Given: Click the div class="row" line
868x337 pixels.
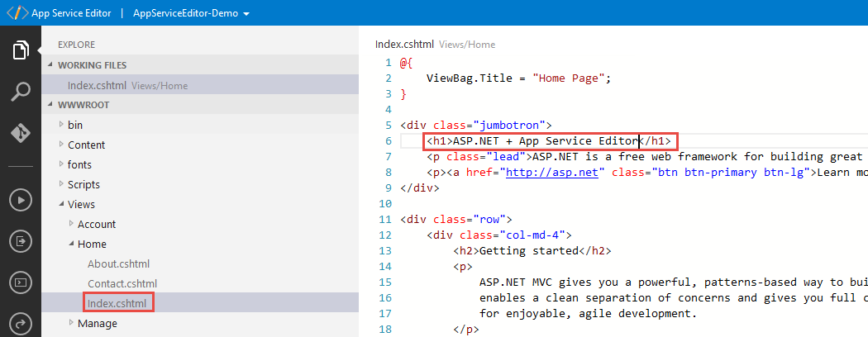Looking at the screenshot, I should (455, 219).
